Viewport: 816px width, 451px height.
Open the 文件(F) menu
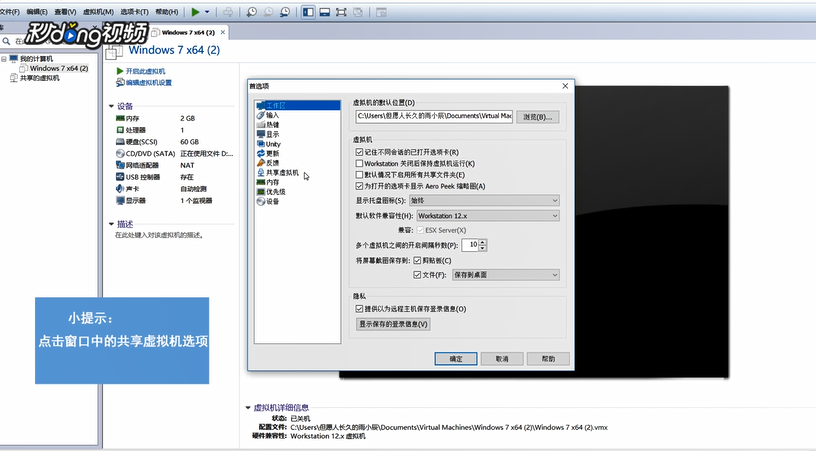pyautogui.click(x=9, y=11)
